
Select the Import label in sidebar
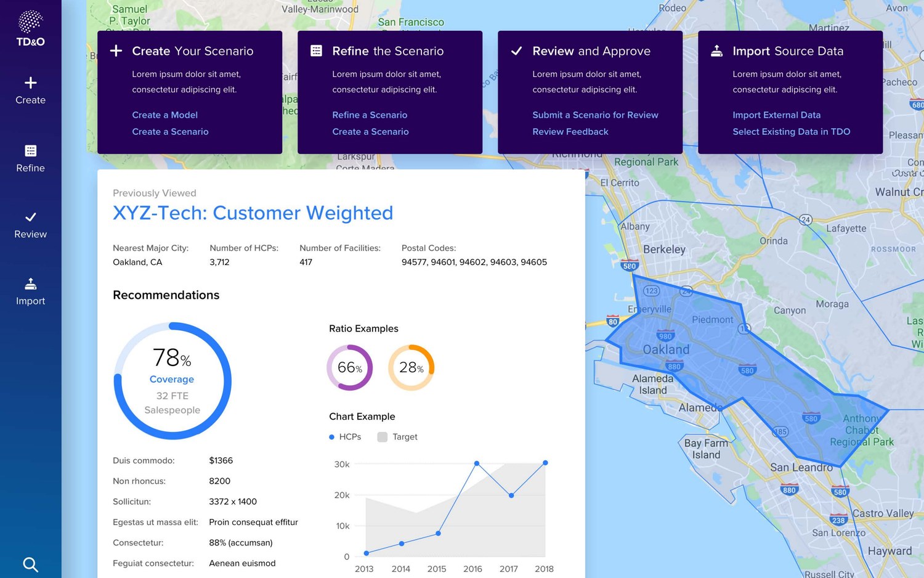pos(31,301)
